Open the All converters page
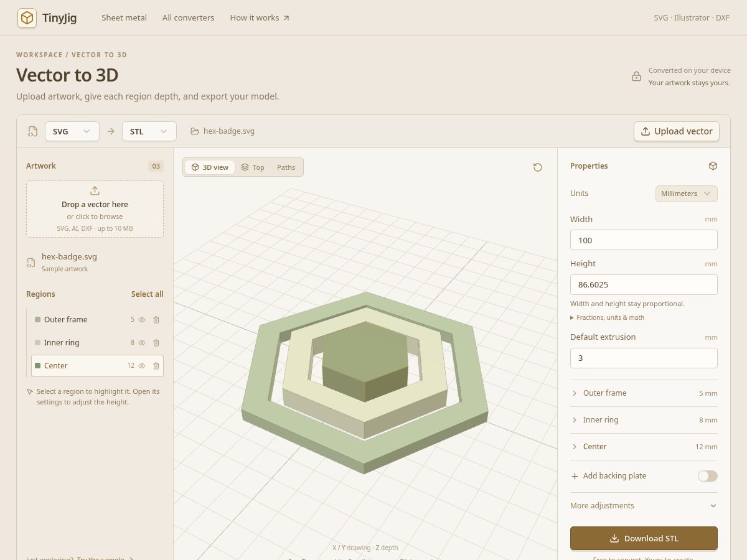This screenshot has width=747, height=560. (x=189, y=18)
